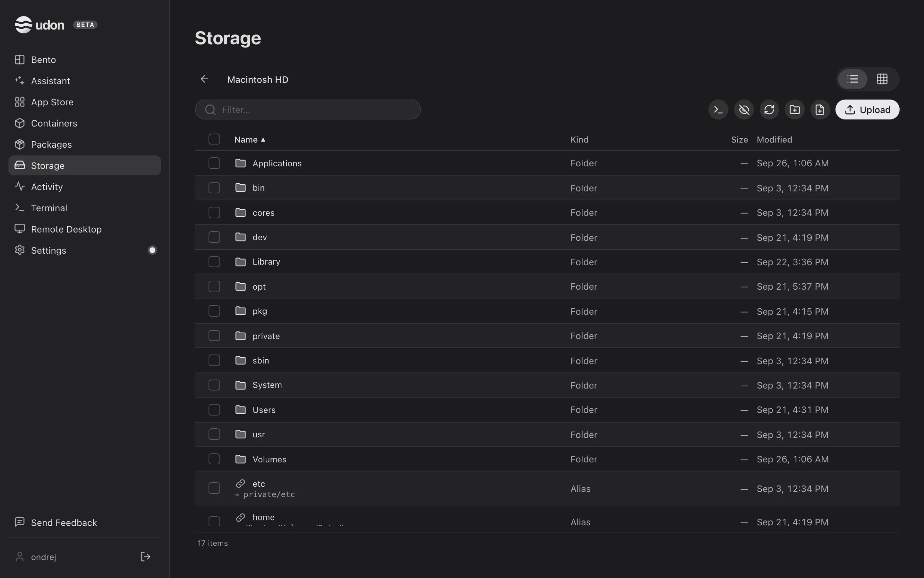Open Packages in sidebar
The width and height of the screenshot is (924, 578).
pyautogui.click(x=84, y=144)
